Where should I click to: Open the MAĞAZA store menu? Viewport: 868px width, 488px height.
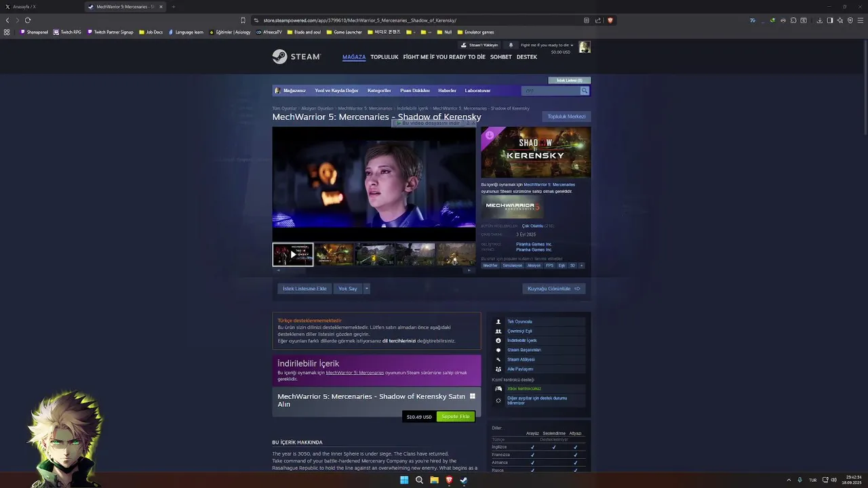coord(354,57)
